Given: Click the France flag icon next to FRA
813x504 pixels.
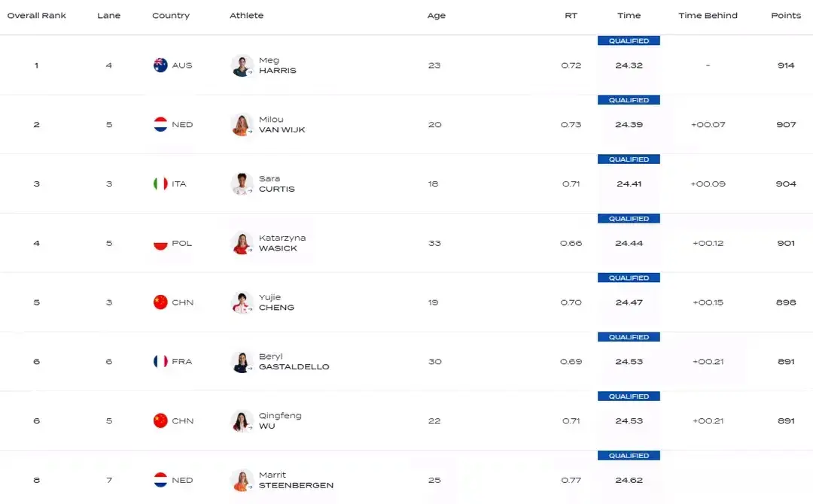Looking at the screenshot, I should coord(160,362).
